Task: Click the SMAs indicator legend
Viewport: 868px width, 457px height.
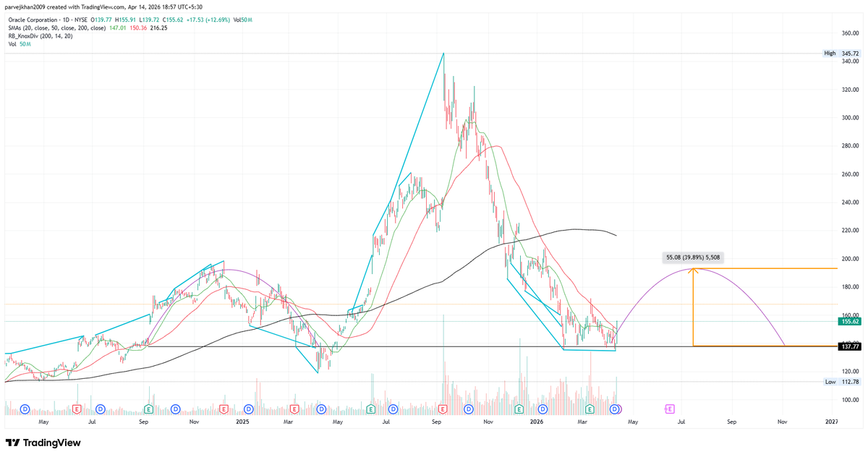Action: pyautogui.click(x=56, y=28)
